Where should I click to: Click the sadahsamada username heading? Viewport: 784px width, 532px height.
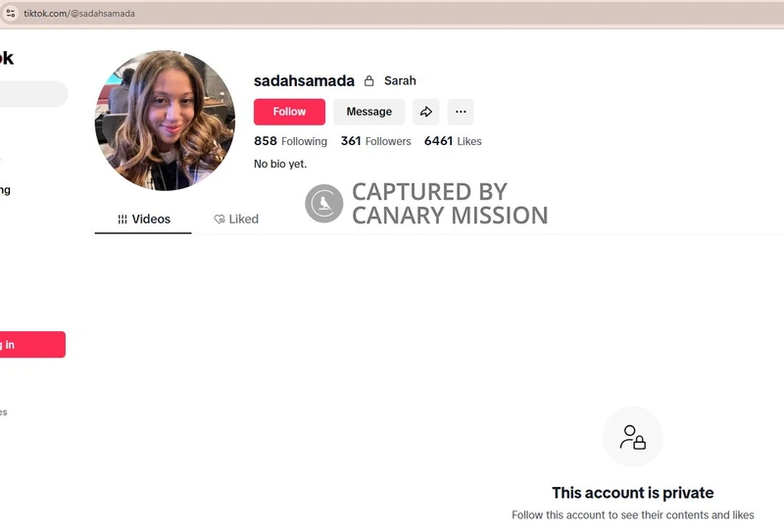(x=304, y=80)
